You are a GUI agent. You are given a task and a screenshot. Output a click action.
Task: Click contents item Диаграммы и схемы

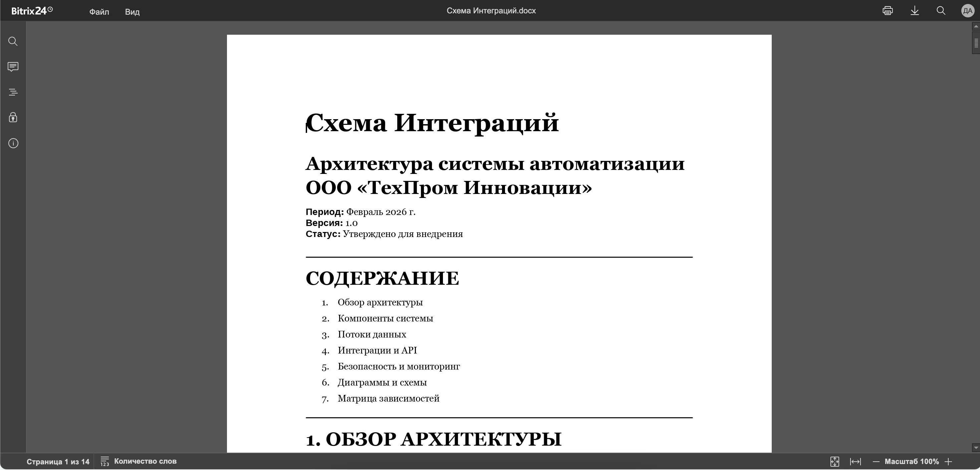[382, 382]
